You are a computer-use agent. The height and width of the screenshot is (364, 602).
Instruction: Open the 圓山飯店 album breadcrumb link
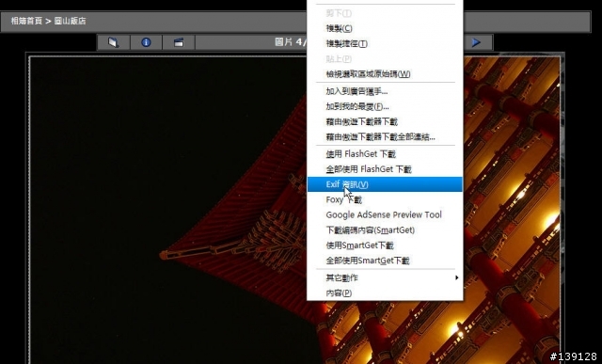tap(70, 21)
